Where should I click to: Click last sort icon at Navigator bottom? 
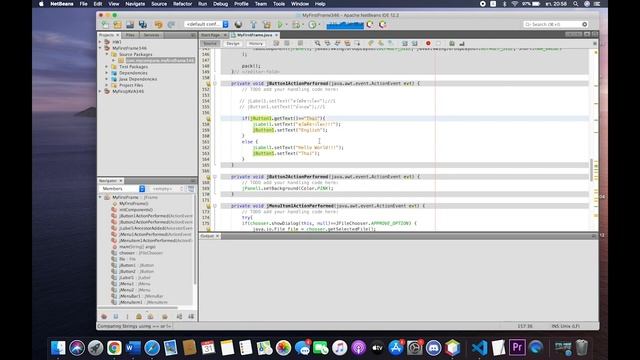(191, 316)
